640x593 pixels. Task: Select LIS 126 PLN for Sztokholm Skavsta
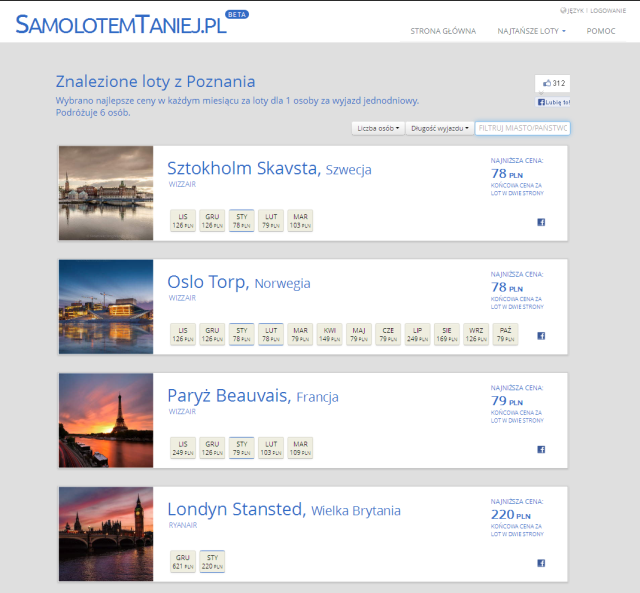click(x=183, y=221)
